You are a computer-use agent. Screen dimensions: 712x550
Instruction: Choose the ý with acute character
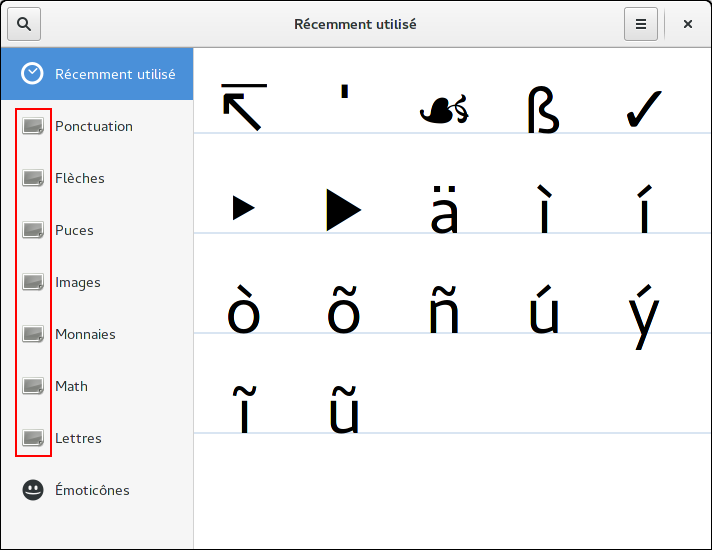pos(643,310)
